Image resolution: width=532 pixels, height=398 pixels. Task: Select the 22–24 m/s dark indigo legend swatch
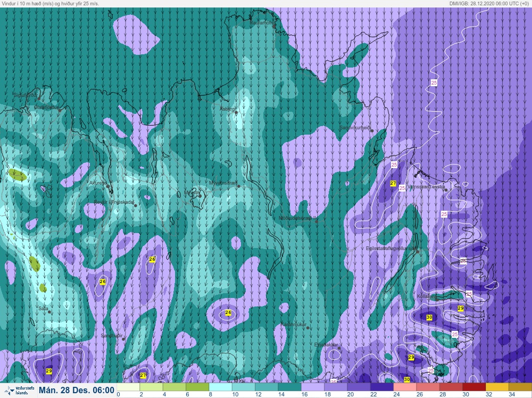(x=381, y=387)
